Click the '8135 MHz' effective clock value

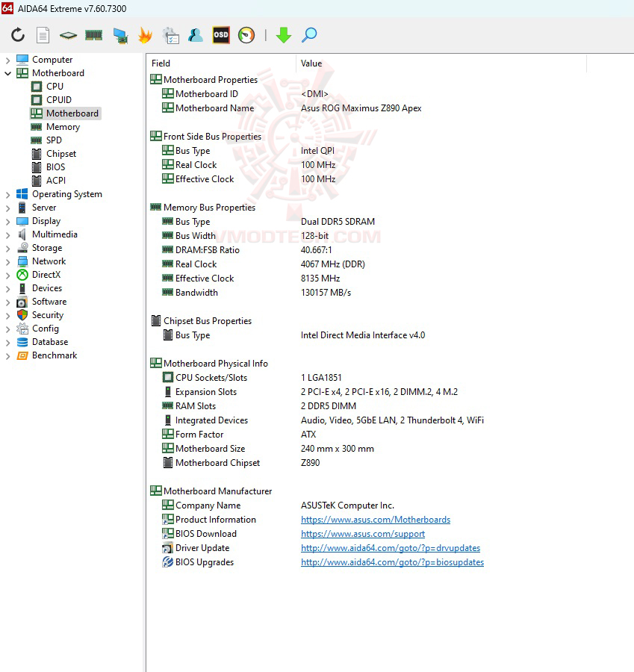click(x=320, y=279)
